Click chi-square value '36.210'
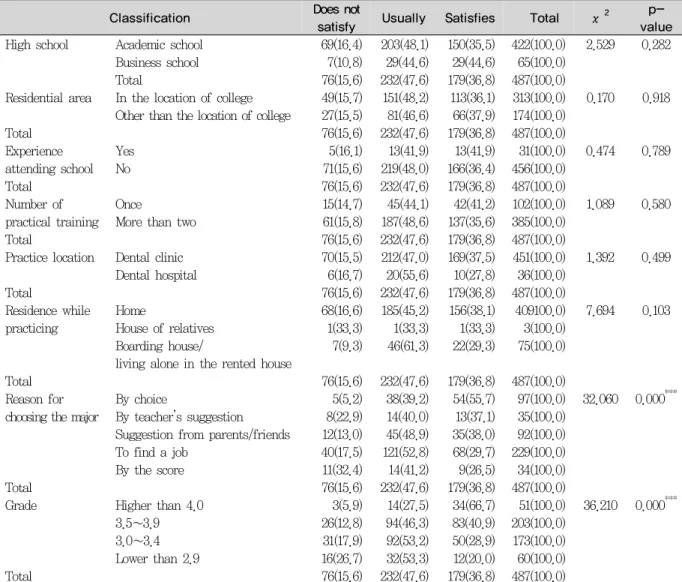The image size is (682, 582). coord(600,506)
